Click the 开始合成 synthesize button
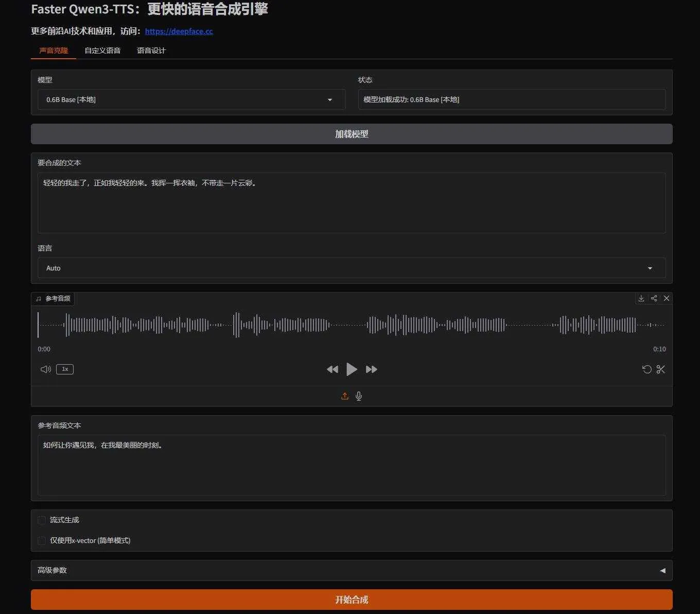This screenshot has width=700, height=614. [352, 599]
